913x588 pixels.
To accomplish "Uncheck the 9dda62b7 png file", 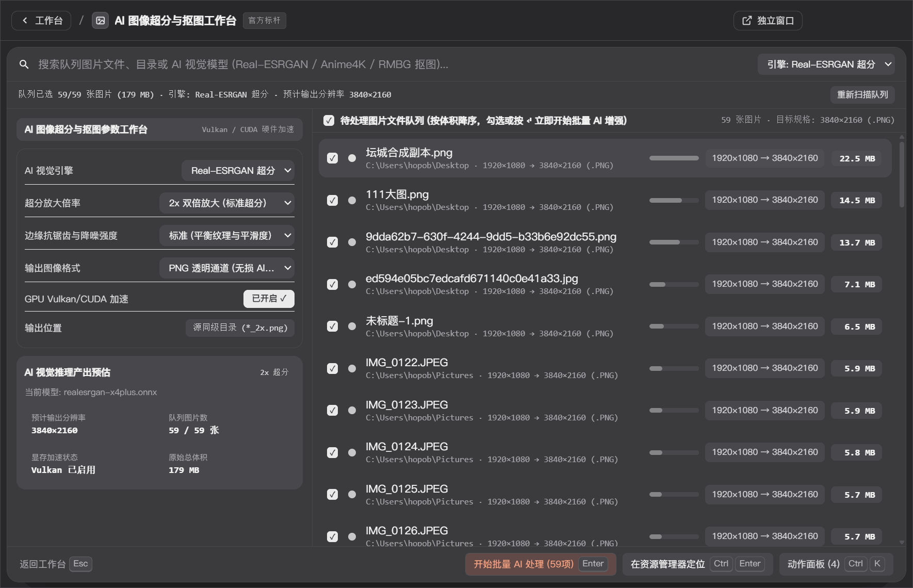I will 333,242.
